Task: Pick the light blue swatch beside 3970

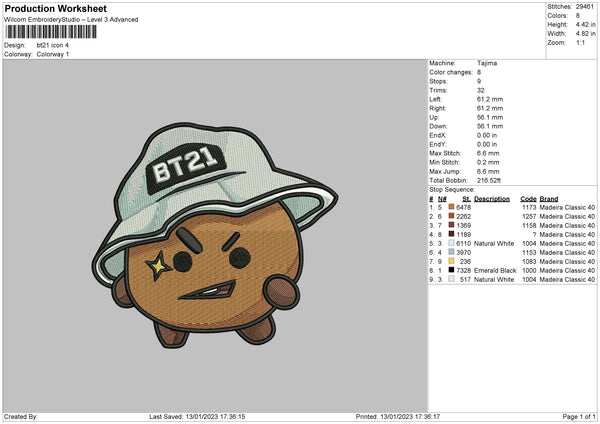Action: [451, 252]
